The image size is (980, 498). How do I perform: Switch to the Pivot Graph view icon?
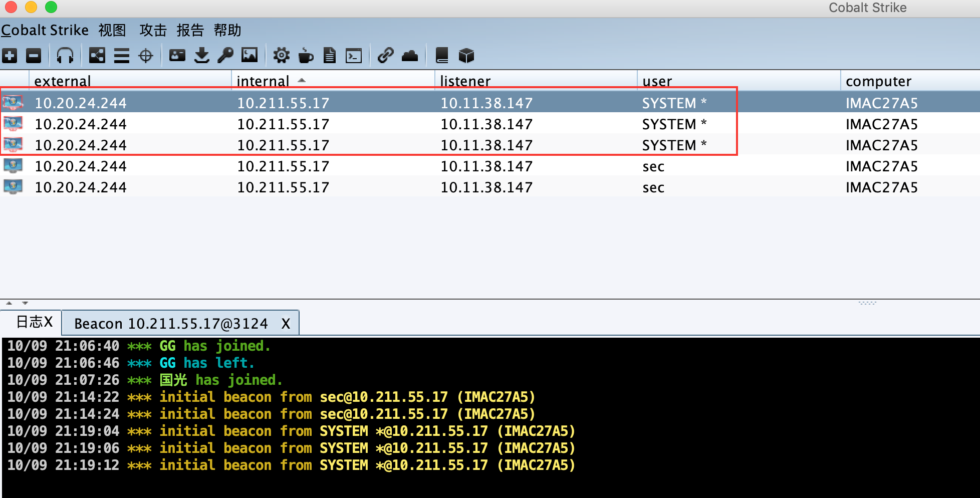click(97, 56)
